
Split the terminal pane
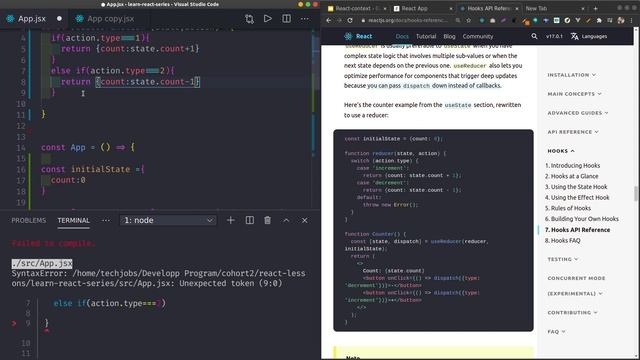[x=249, y=220]
